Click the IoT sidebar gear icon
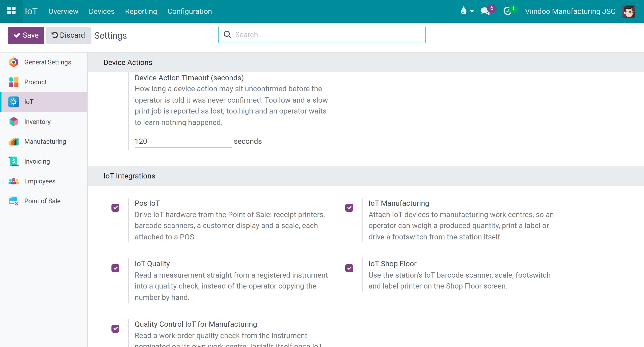Screen dimensions: 644x347 pos(14,102)
